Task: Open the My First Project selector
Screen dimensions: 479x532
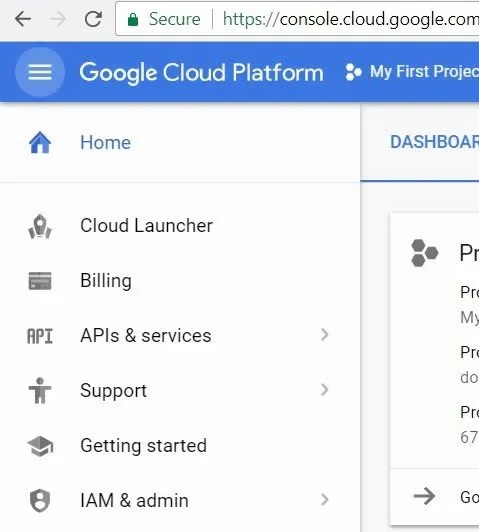Action: pyautogui.click(x=411, y=72)
